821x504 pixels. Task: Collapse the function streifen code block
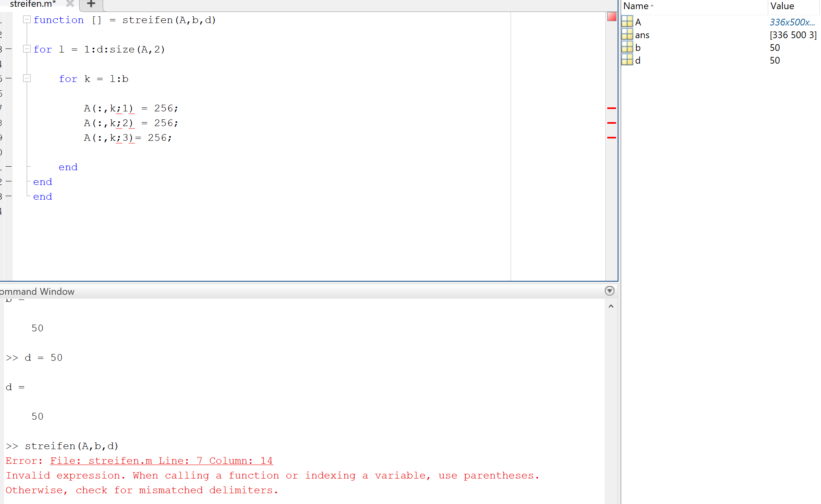[27, 19]
